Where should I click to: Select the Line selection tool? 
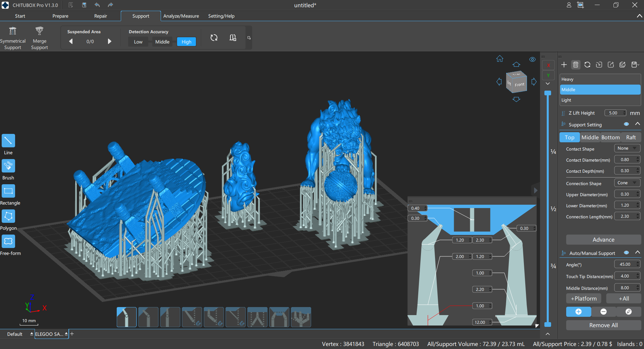coord(8,141)
